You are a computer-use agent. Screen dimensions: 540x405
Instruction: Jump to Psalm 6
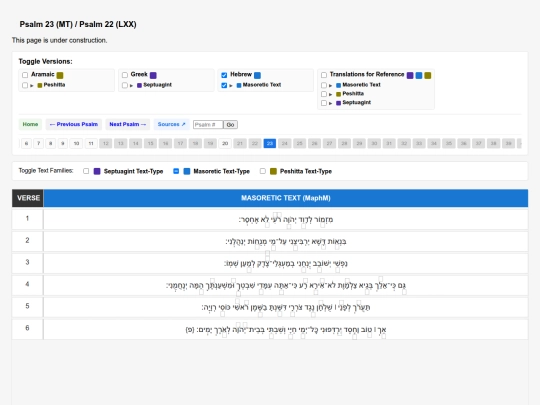[27, 144]
